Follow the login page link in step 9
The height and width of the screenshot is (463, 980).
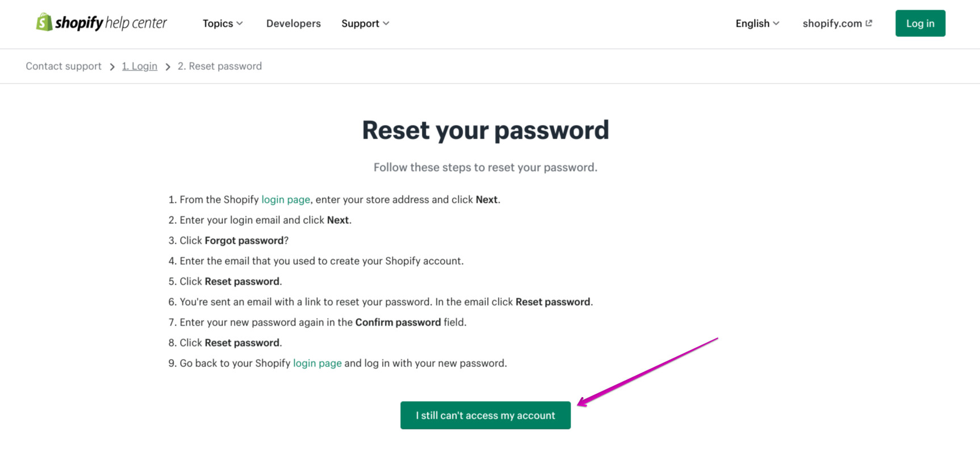[317, 363]
